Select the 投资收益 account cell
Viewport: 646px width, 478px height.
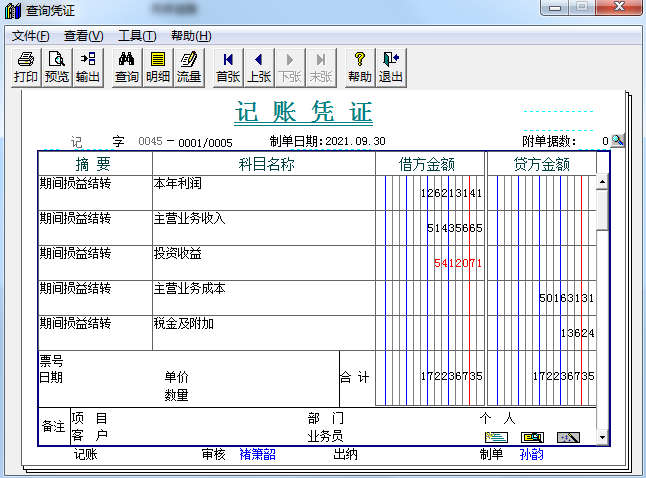264,263
